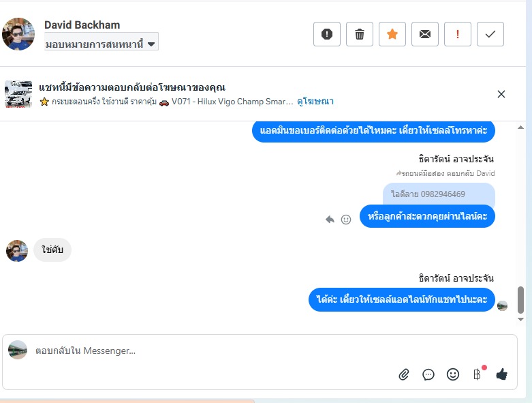Click the paperclip attach file icon

click(x=404, y=374)
